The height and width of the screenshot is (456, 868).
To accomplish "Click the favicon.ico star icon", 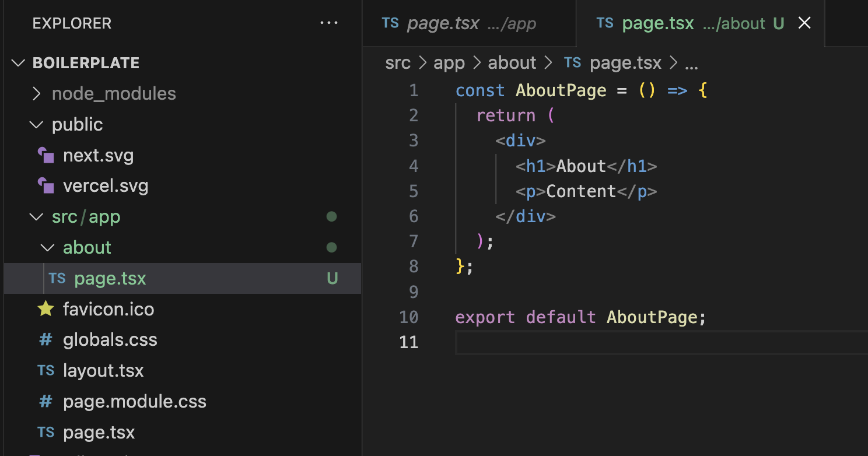I will [x=46, y=309].
